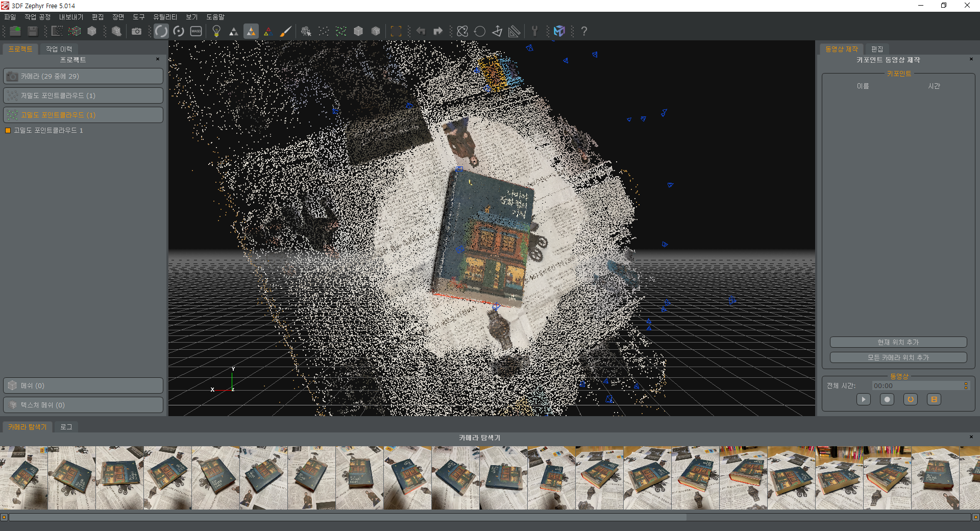Click the undo arrow icon
Image resolution: width=980 pixels, height=531 pixels.
coord(421,31)
